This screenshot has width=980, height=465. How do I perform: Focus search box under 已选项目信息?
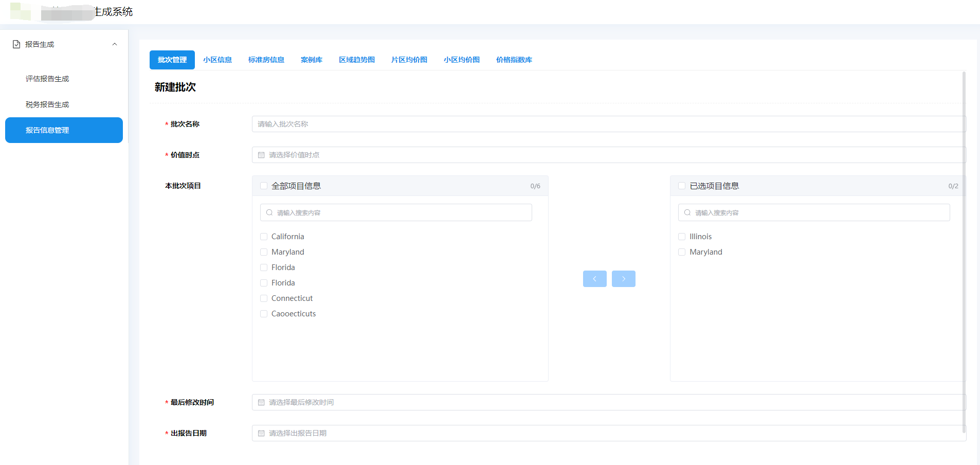coord(814,212)
